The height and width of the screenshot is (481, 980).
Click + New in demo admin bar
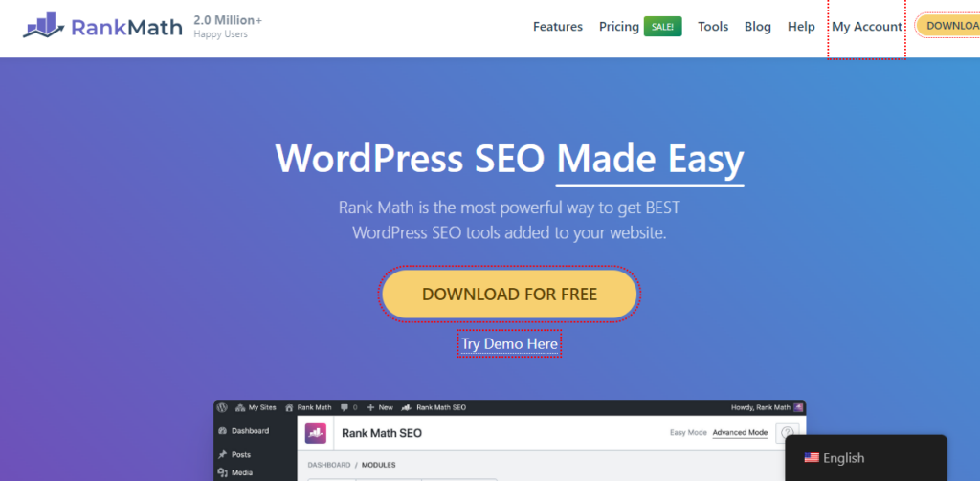(x=380, y=407)
